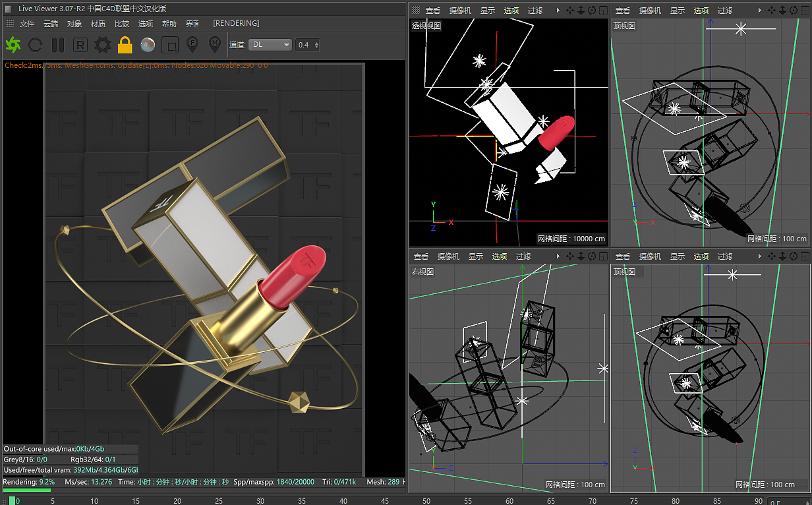Click the zoom-camera icon in upper-right top view
Screen dimensions: 812x505
click(x=782, y=11)
